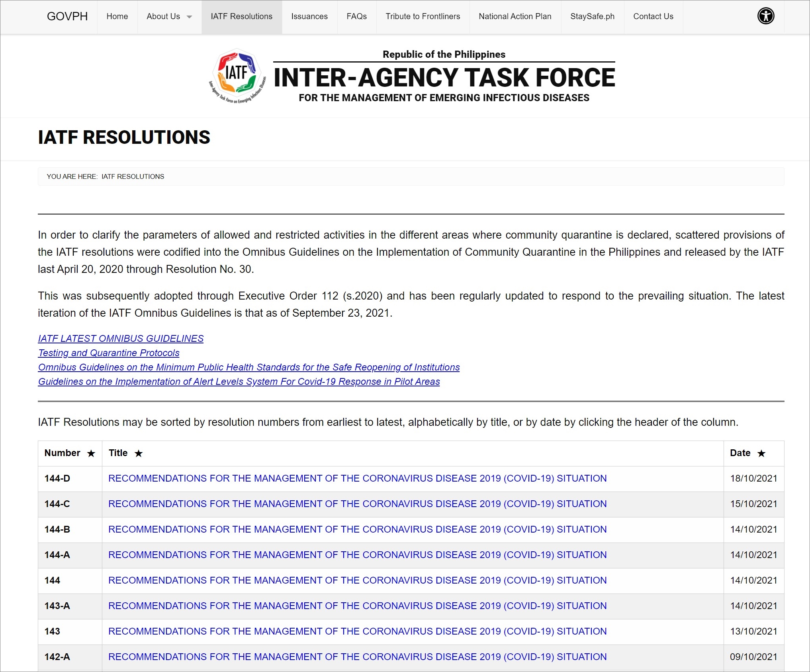
Task: Go to the Issuances menu item
Action: [309, 16]
